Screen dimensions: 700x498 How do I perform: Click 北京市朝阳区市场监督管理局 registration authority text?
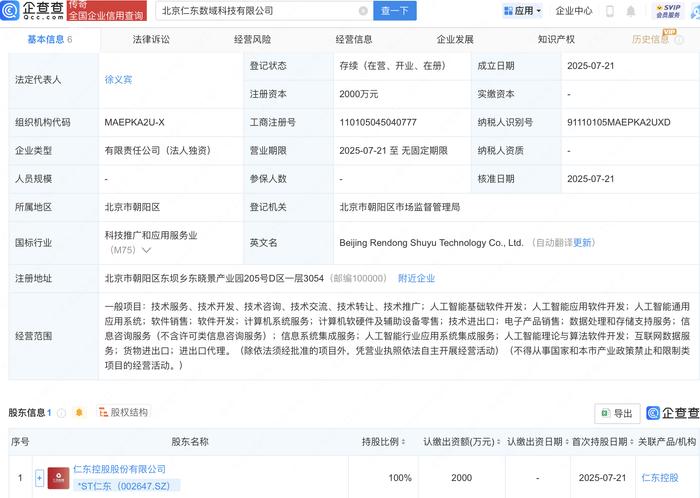click(400, 207)
